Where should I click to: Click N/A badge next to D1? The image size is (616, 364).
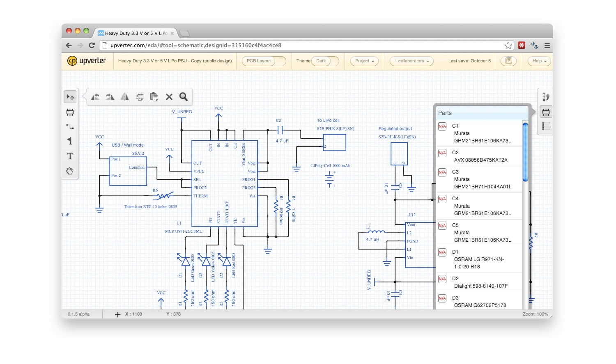[442, 252]
